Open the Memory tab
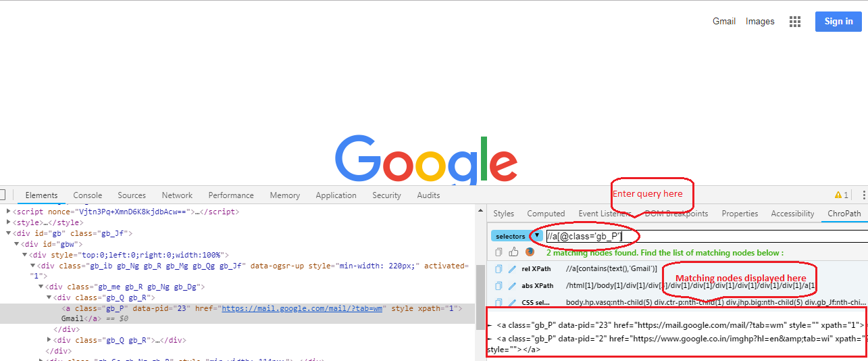The width and height of the screenshot is (868, 361). 284,195
